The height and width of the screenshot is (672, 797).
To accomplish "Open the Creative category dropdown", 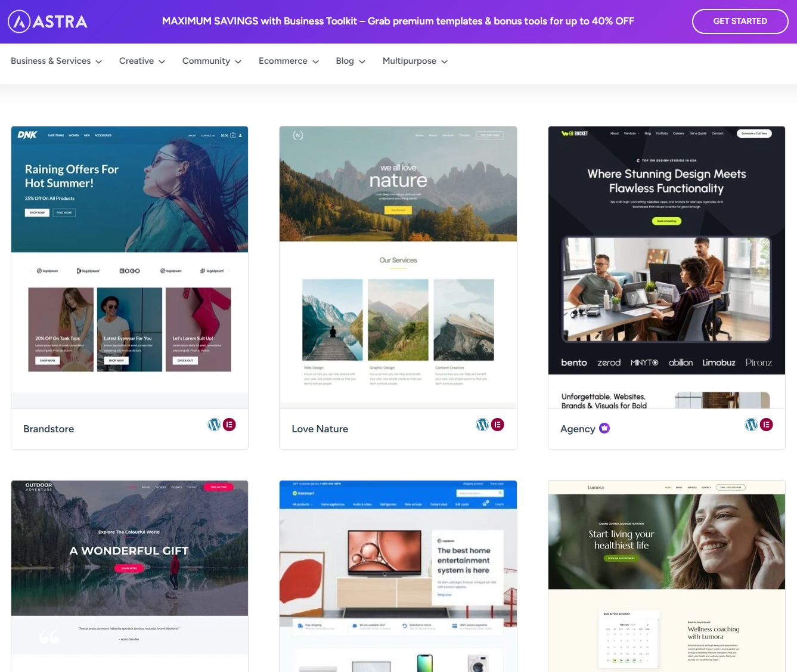I will click(x=142, y=61).
